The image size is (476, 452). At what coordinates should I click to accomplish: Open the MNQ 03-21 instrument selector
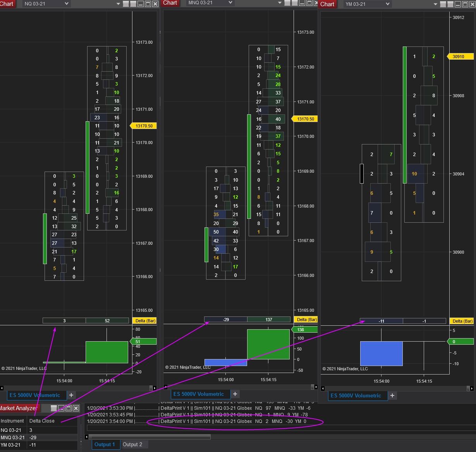[210, 3]
